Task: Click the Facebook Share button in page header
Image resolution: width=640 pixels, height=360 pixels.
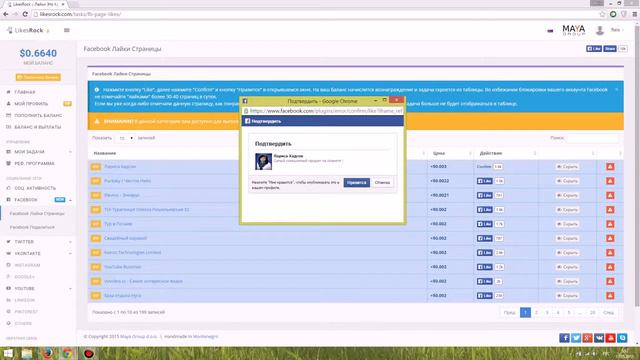Action: (610, 49)
